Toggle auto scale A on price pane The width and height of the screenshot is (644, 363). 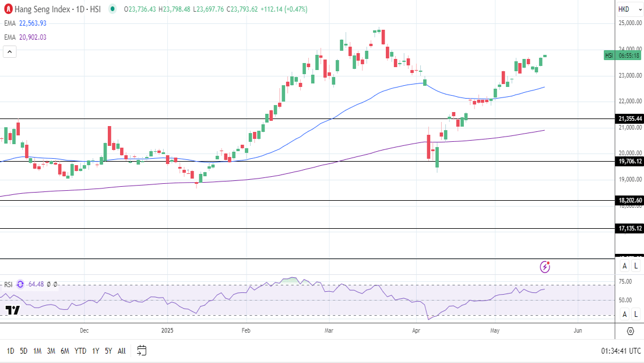tap(624, 266)
